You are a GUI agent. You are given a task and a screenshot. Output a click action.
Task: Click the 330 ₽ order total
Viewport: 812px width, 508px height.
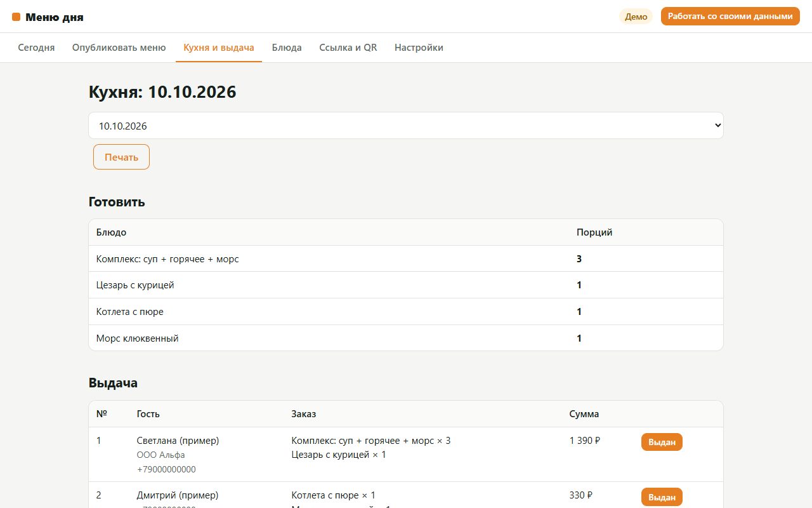[581, 495]
